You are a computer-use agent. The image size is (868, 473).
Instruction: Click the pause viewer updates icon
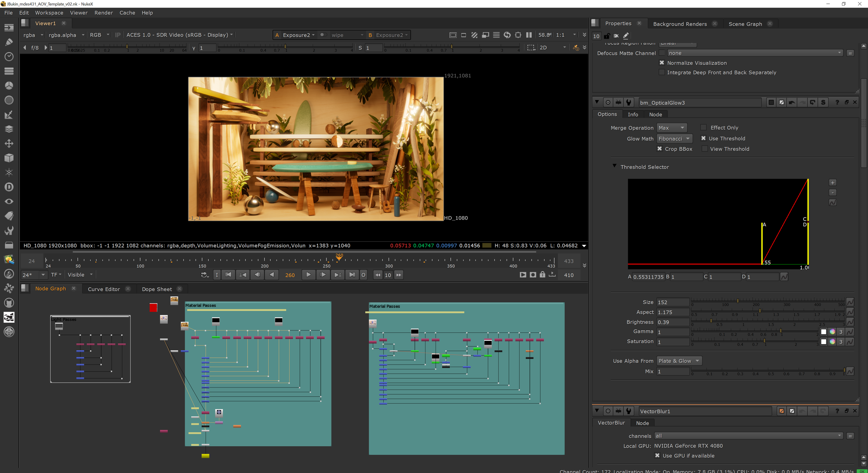(x=529, y=35)
